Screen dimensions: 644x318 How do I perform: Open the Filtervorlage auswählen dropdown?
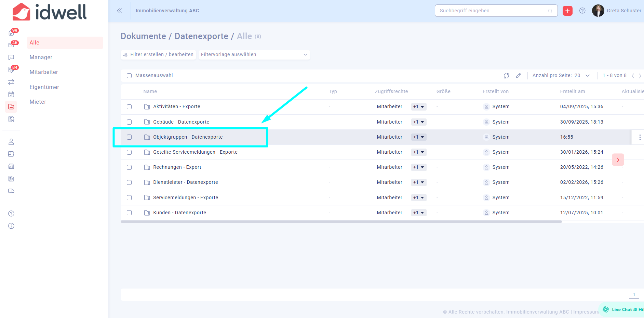coord(254,55)
